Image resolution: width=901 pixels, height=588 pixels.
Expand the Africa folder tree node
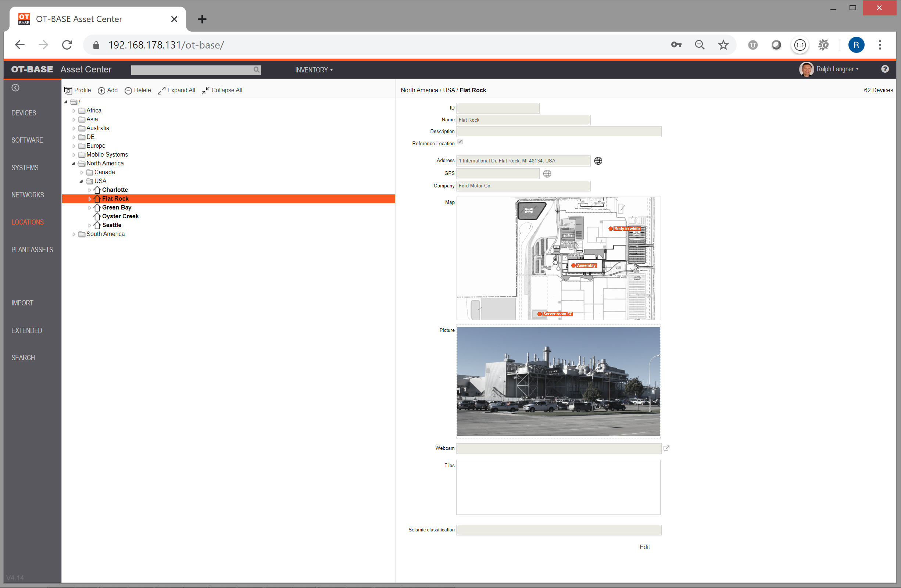(74, 111)
